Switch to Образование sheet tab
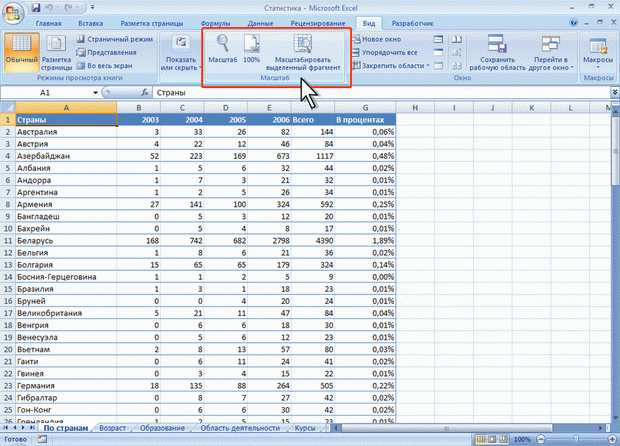Viewport: 620px width, 446px height. point(163,428)
